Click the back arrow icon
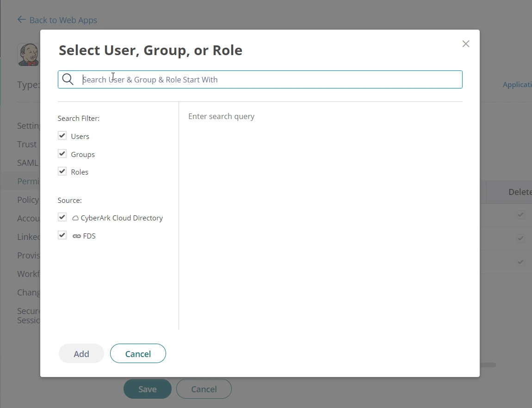 point(21,19)
